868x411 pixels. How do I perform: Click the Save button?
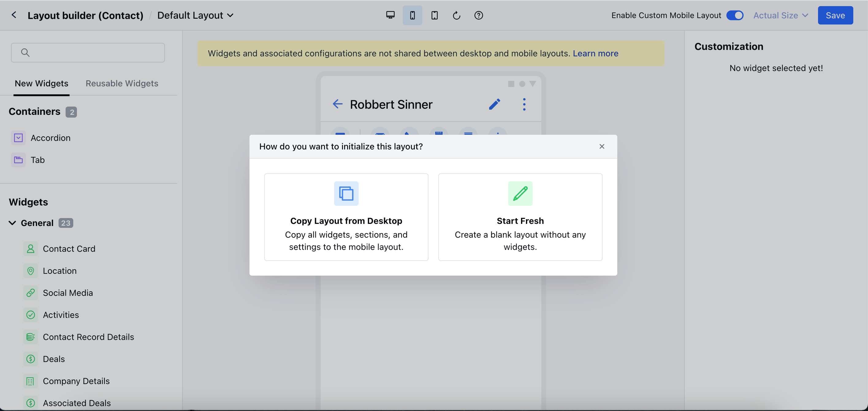(835, 15)
